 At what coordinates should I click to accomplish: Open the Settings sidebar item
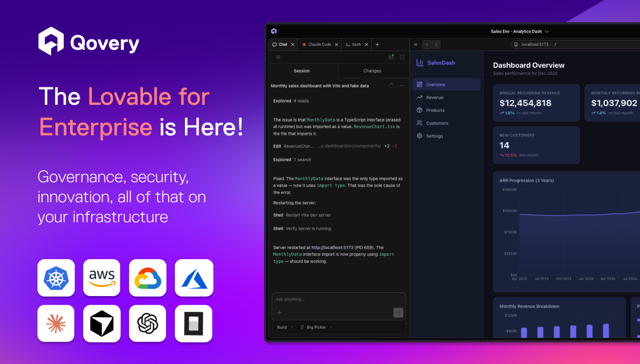pyautogui.click(x=447, y=136)
